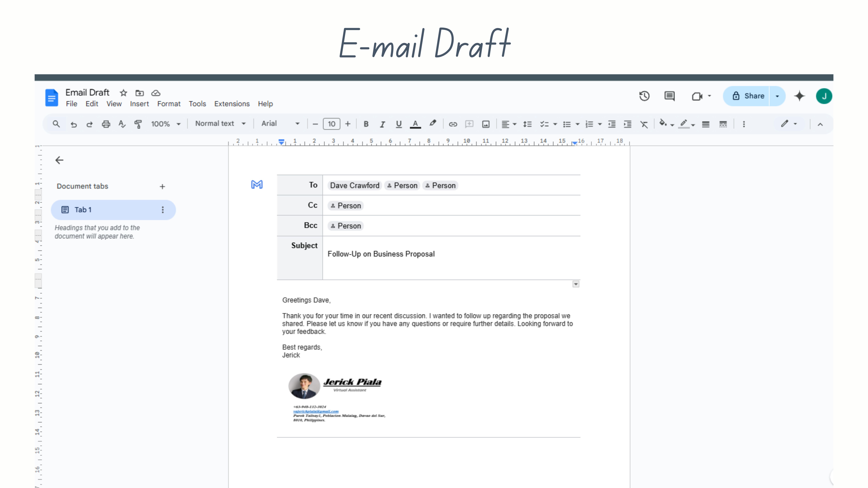The width and height of the screenshot is (868, 488).
Task: Toggle underline formatting
Action: pyautogui.click(x=399, y=124)
